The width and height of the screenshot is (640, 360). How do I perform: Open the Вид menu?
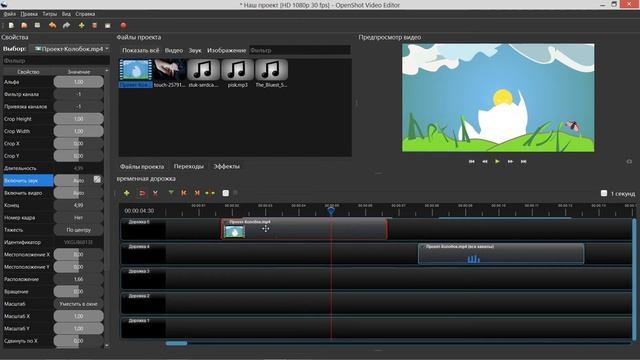tap(67, 14)
